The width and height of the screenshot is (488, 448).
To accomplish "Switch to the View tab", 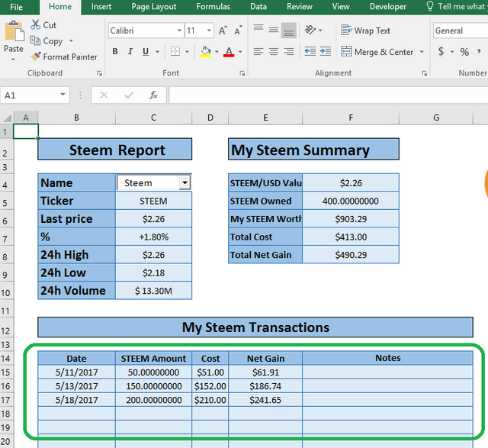I will [341, 7].
